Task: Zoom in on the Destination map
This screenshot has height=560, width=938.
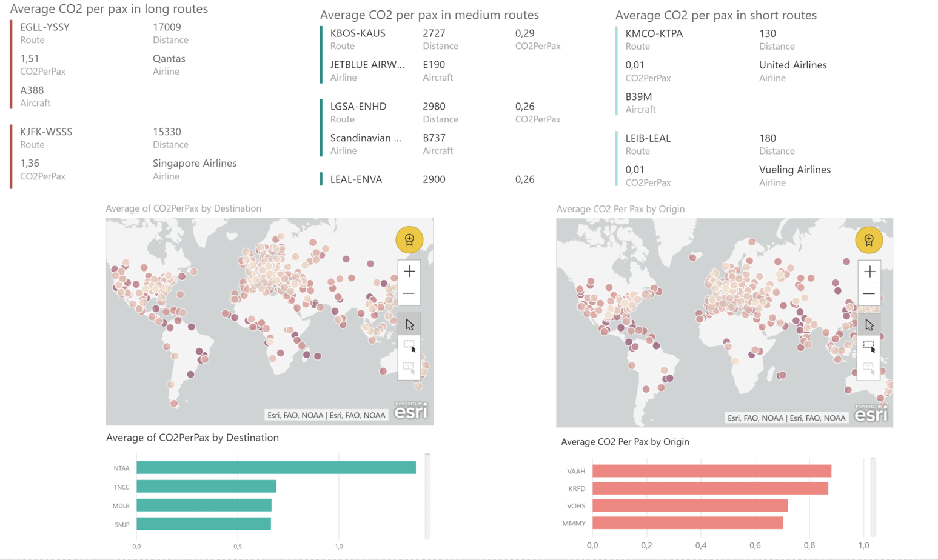Action: [408, 271]
